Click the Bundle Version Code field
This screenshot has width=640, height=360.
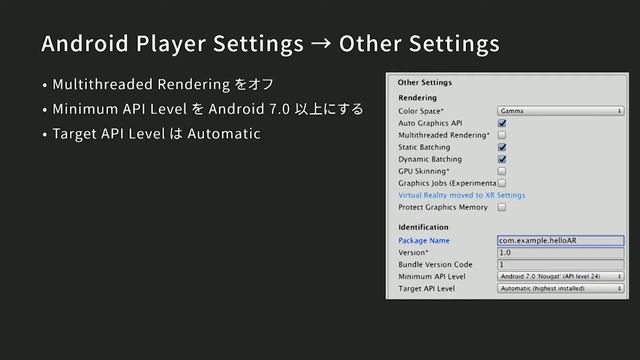coord(560,264)
